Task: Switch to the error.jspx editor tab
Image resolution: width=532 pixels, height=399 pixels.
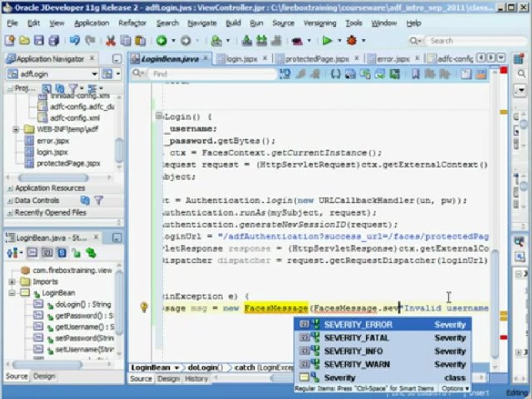Action: coord(393,59)
